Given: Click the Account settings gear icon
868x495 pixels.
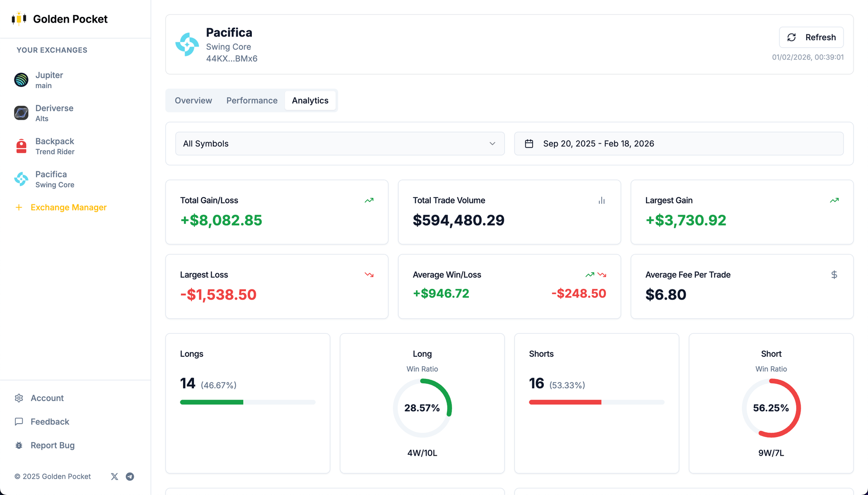Looking at the screenshot, I should coord(19,398).
